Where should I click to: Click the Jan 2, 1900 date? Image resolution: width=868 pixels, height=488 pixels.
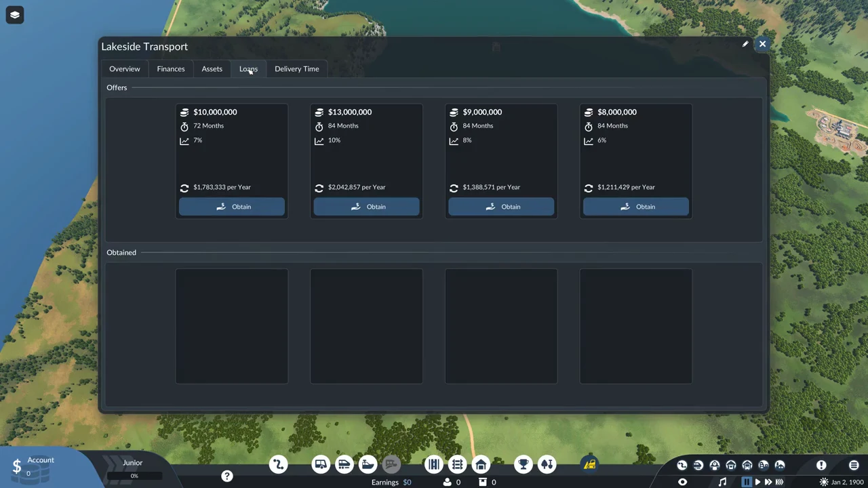[x=848, y=482]
